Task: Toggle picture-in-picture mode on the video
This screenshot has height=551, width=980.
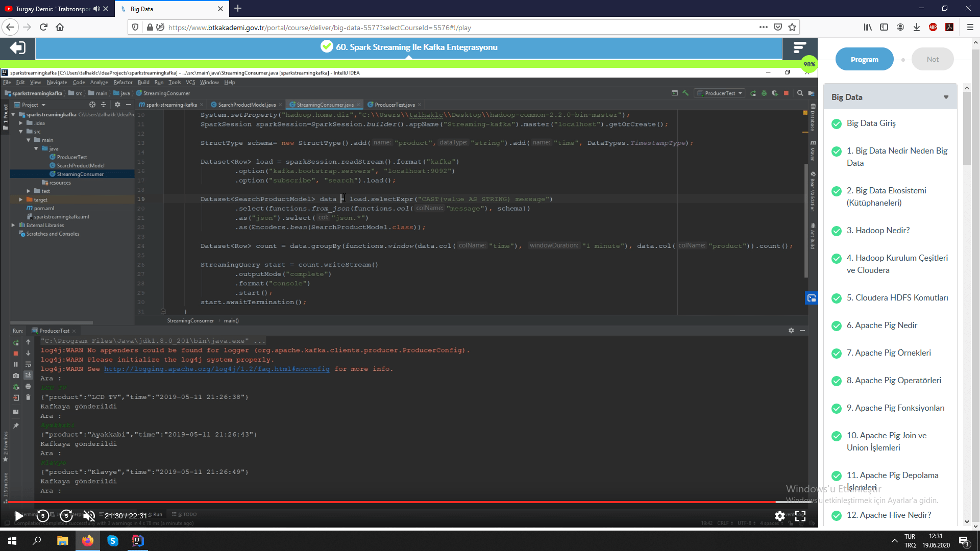Action: click(x=812, y=298)
